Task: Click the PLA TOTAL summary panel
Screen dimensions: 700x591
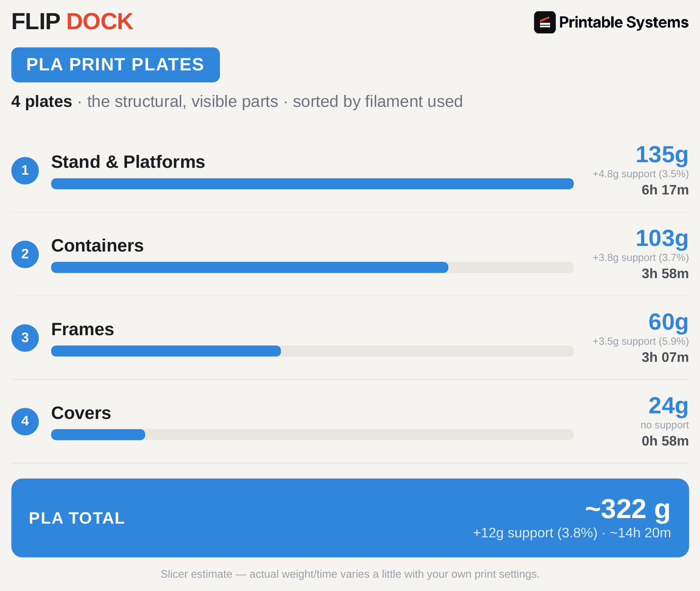Action: tap(350, 518)
